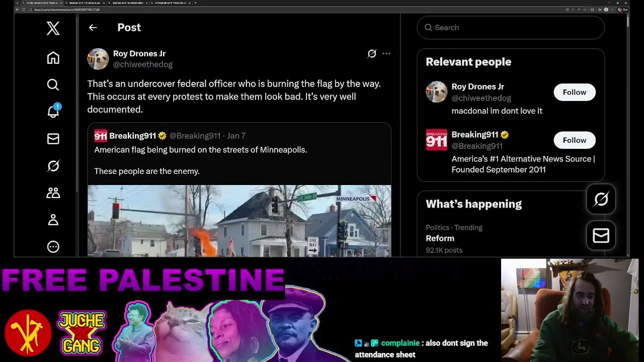
Task: Open the floating Messages button
Action: pyautogui.click(x=601, y=235)
